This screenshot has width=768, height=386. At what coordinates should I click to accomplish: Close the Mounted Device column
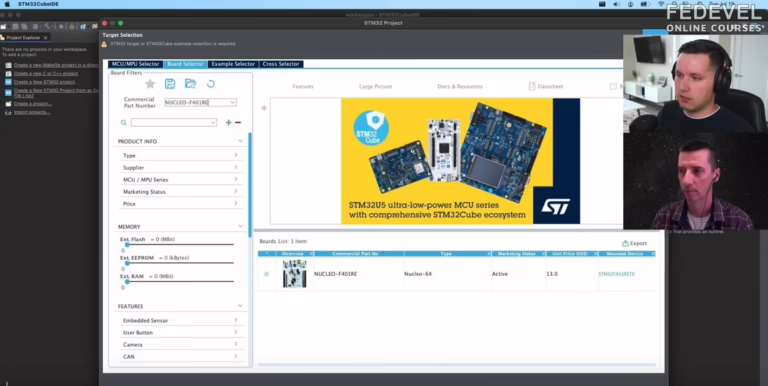coord(653,254)
